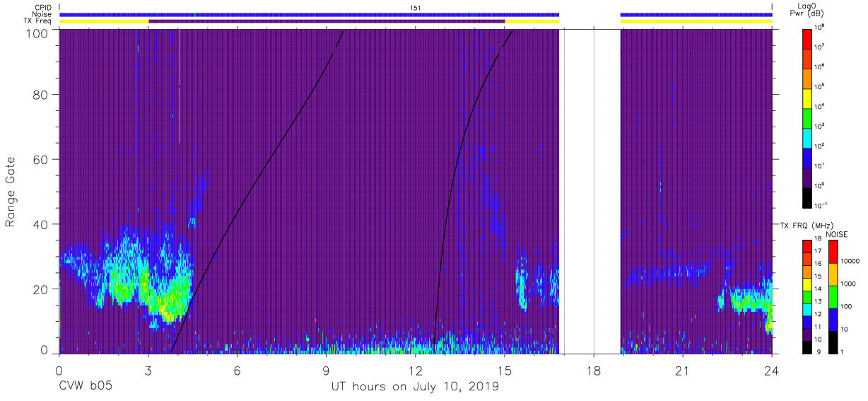868x401 pixels.
Task: Click the 'Range Gate' y-axis label
Action: [11, 192]
